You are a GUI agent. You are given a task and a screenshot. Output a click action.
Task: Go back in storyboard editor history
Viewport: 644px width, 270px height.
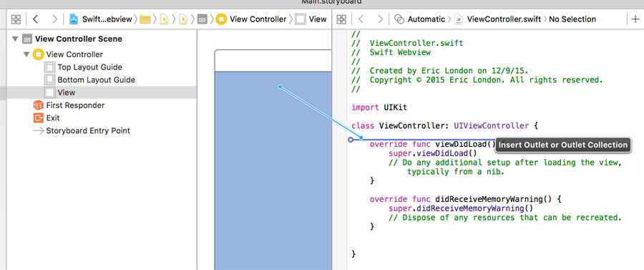pyautogui.click(x=35, y=19)
